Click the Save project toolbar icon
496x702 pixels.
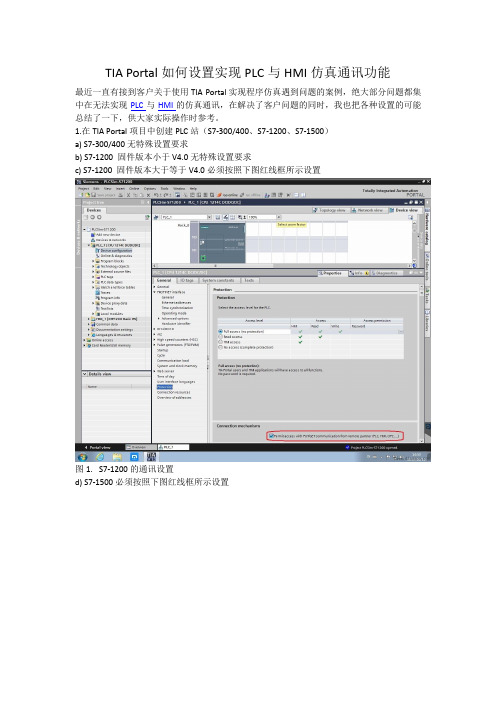pos(93,195)
